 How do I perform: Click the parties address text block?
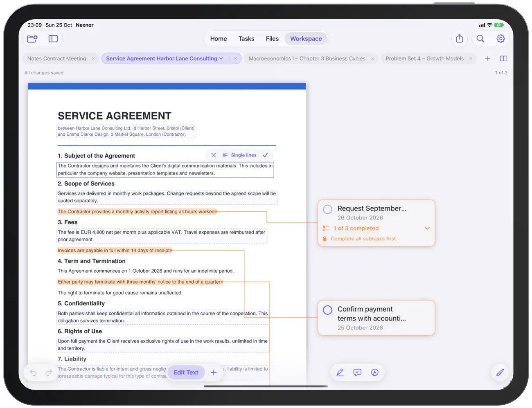tap(126, 131)
